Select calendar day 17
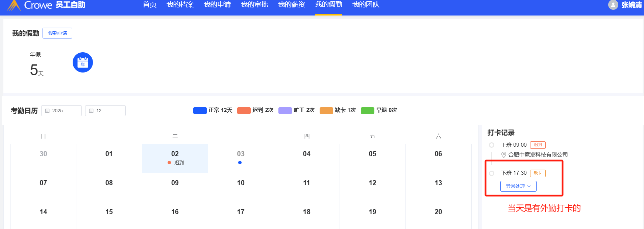644x229 pixels. tap(241, 216)
